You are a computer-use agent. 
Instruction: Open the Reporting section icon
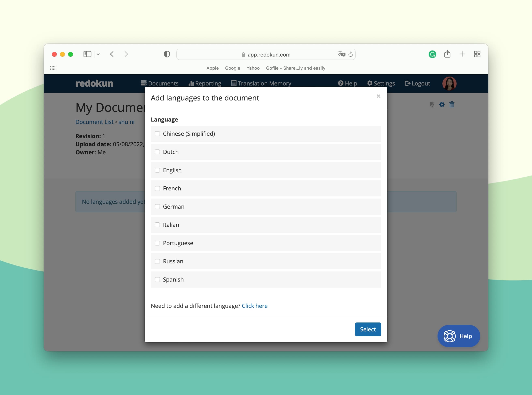click(x=191, y=83)
